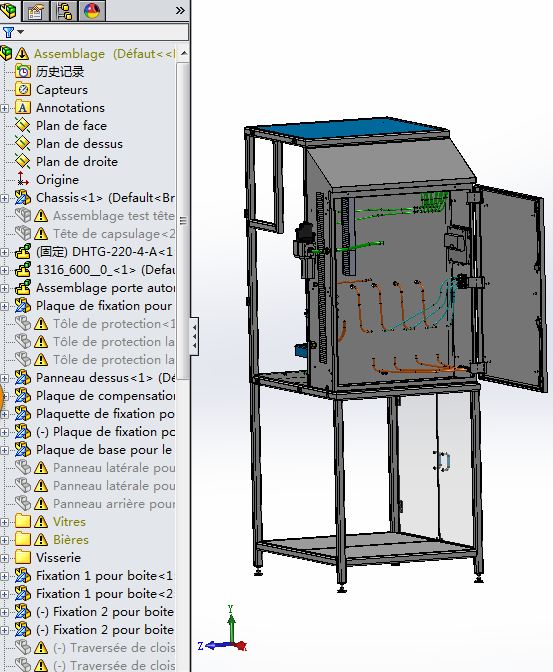Open the DisplayManager appearance tab

(92, 11)
